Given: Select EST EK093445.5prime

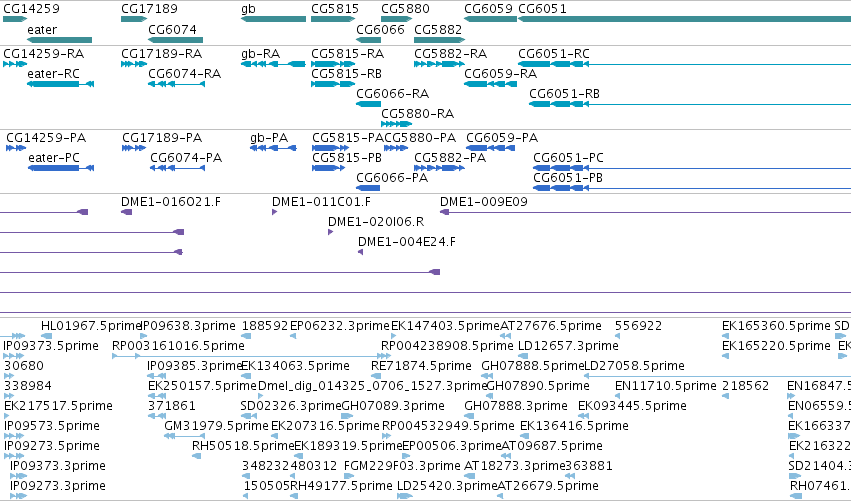Looking at the screenshot, I should point(632,406).
